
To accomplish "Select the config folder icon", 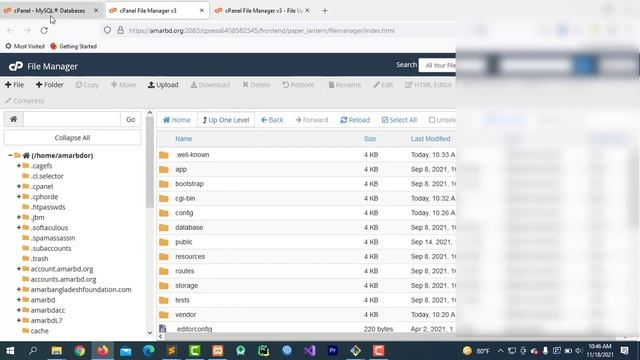I will click(x=164, y=213).
